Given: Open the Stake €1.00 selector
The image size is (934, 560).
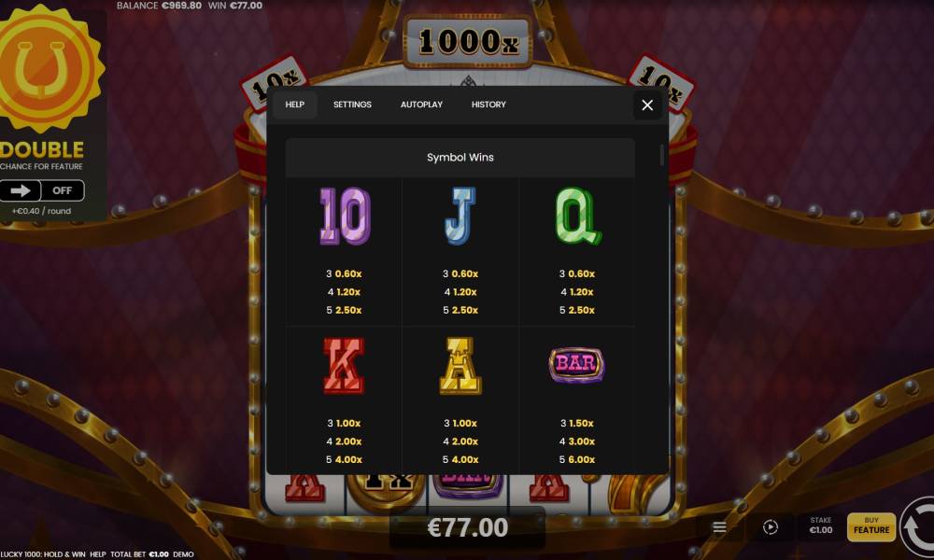Looking at the screenshot, I should click(820, 525).
